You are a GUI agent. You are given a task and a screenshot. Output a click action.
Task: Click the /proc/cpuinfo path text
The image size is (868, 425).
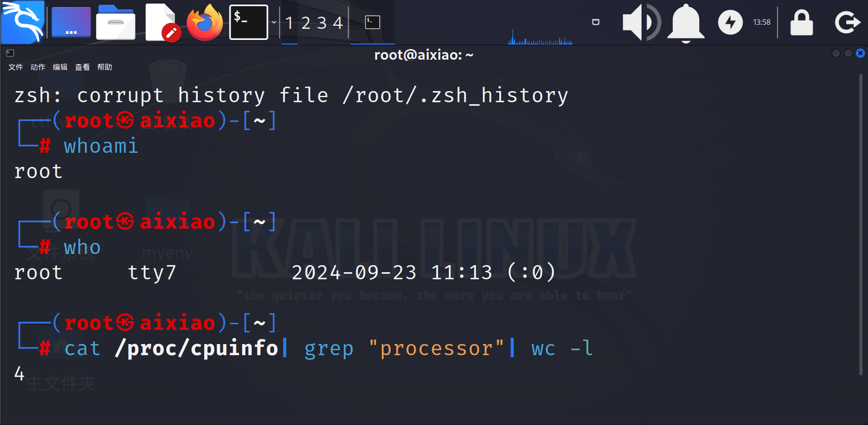tap(197, 348)
